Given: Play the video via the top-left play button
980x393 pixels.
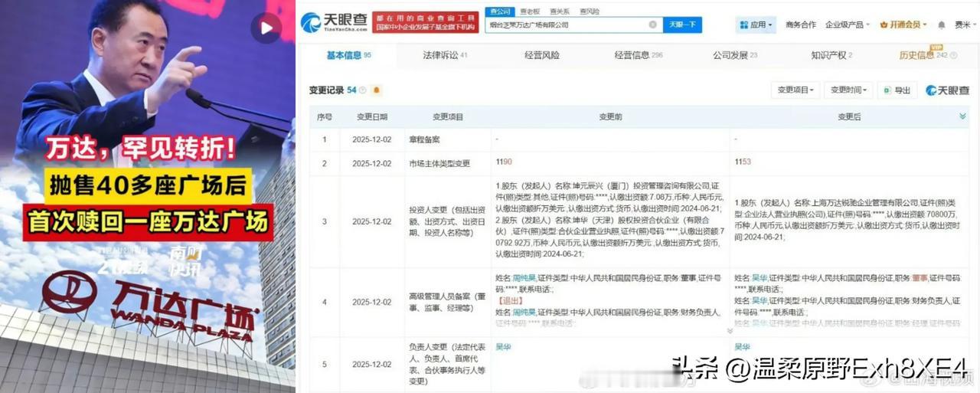Looking at the screenshot, I should (266, 28).
